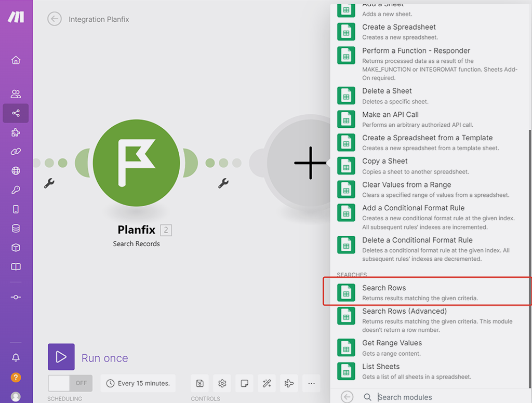
Task: Open the Team members icon
Action: pyautogui.click(x=16, y=93)
